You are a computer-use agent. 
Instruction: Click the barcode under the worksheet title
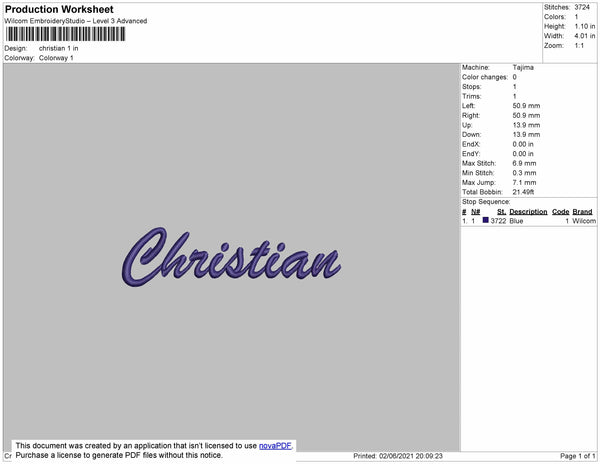(65, 34)
